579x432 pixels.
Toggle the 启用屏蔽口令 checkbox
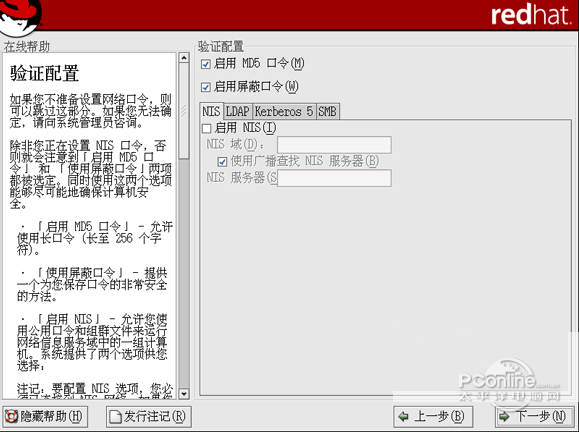point(206,88)
